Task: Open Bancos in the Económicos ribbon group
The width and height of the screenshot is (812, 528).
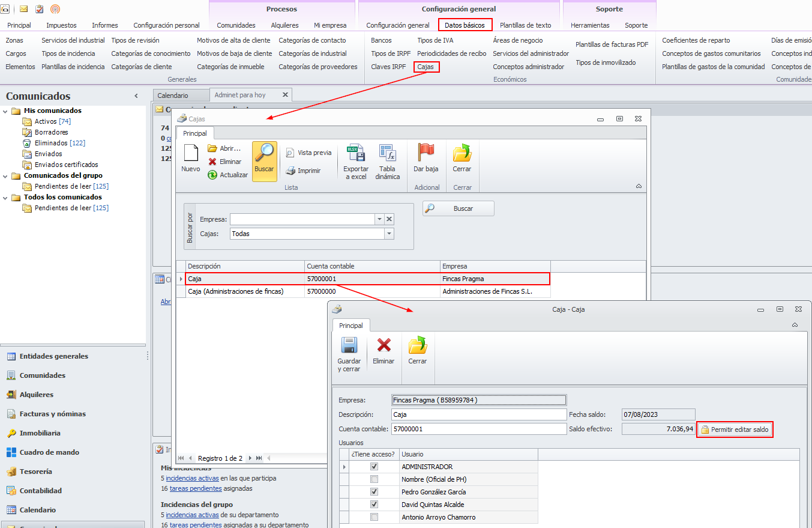Action: tap(381, 40)
